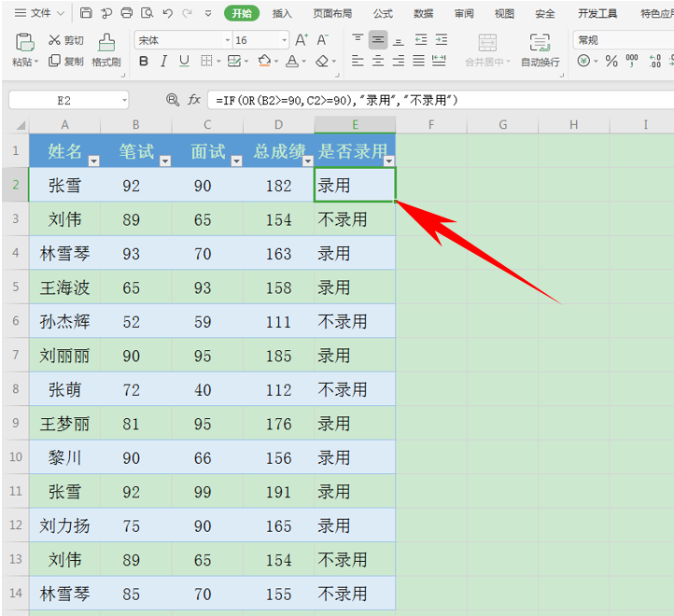Click the 自动换行 (Wrap Text) button
Screen dimensions: 674x616
540,50
